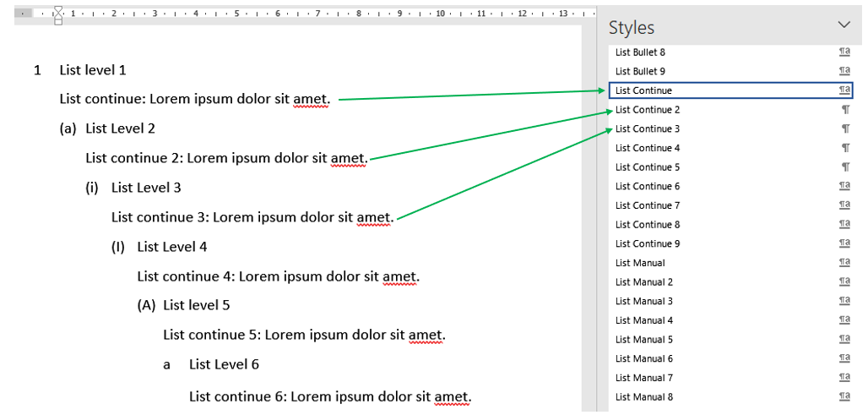This screenshot has width=868, height=415.
Task: Click the 'List continue 6' paragraph
Action: pyautogui.click(x=330, y=396)
